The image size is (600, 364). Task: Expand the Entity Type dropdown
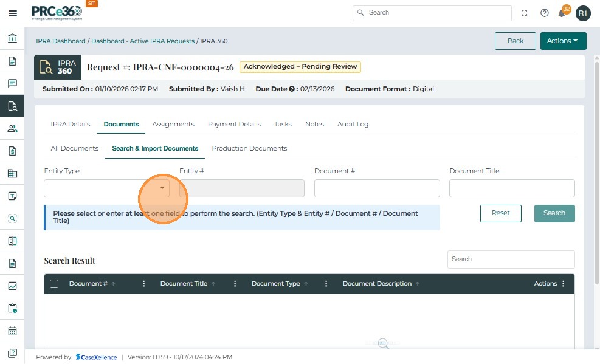[x=162, y=188]
